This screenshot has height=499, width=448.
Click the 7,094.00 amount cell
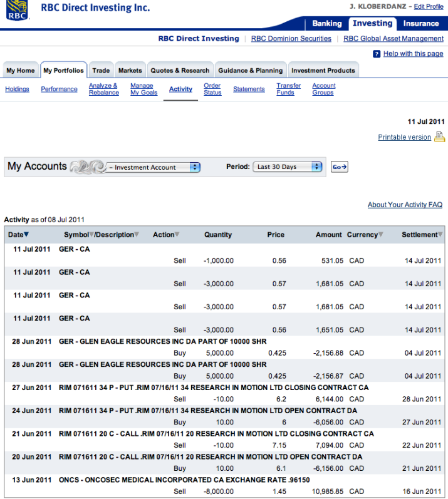(330, 445)
